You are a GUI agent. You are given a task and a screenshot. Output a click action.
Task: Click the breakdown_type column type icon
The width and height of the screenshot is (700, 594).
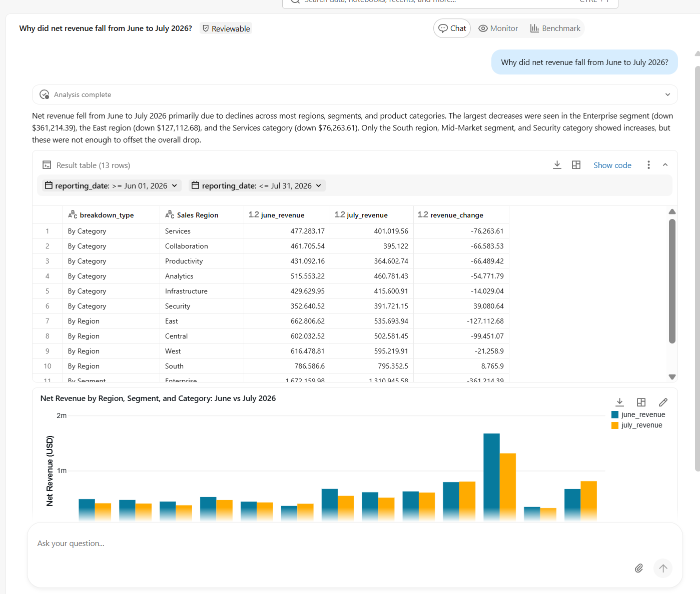coord(73,215)
